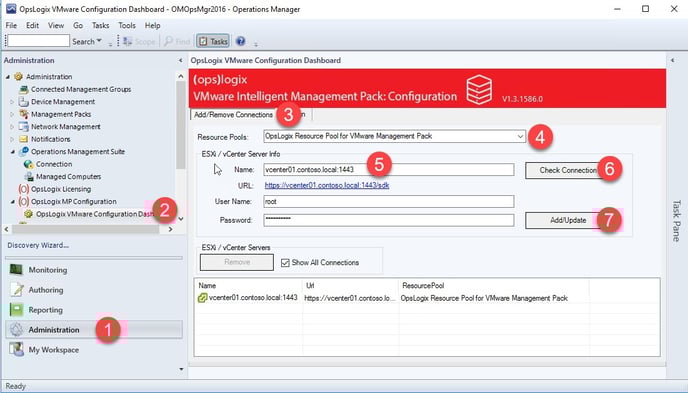
Task: Click the navigation tree horizontal scrollbar
Action: pyautogui.click(x=88, y=229)
